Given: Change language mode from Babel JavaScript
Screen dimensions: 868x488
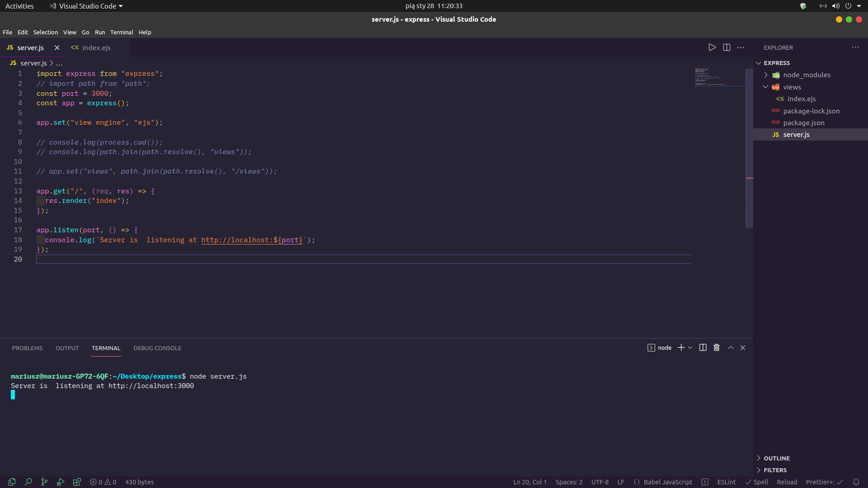Looking at the screenshot, I should click(668, 482).
